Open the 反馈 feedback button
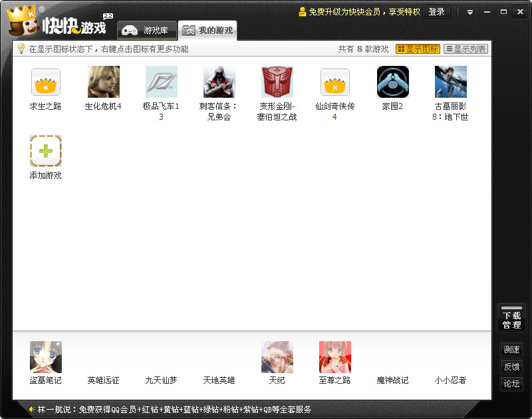 511,366
